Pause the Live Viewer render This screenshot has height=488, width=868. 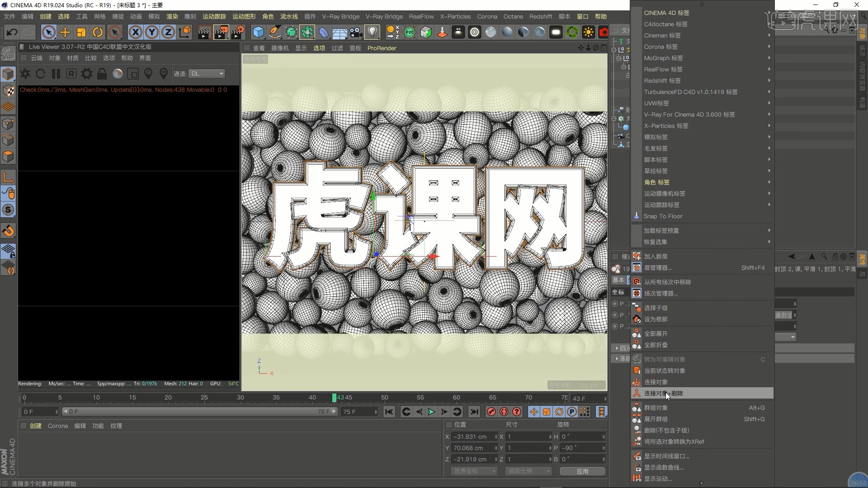(x=56, y=74)
